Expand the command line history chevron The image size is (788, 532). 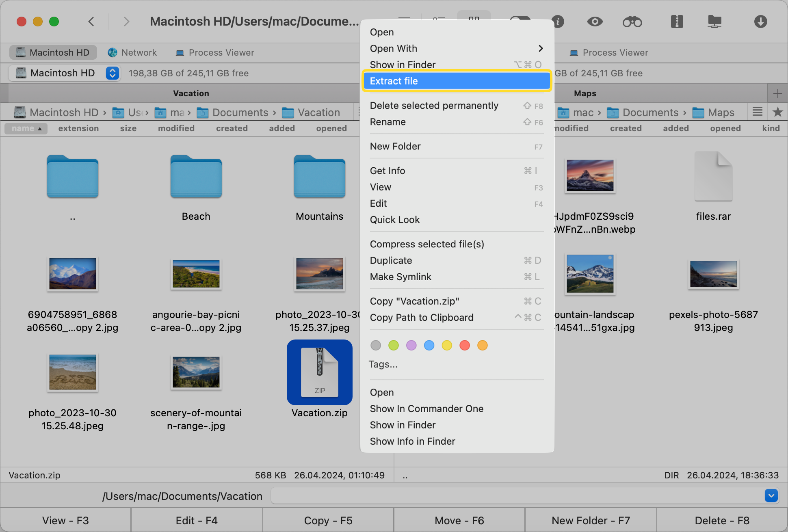pos(771,496)
